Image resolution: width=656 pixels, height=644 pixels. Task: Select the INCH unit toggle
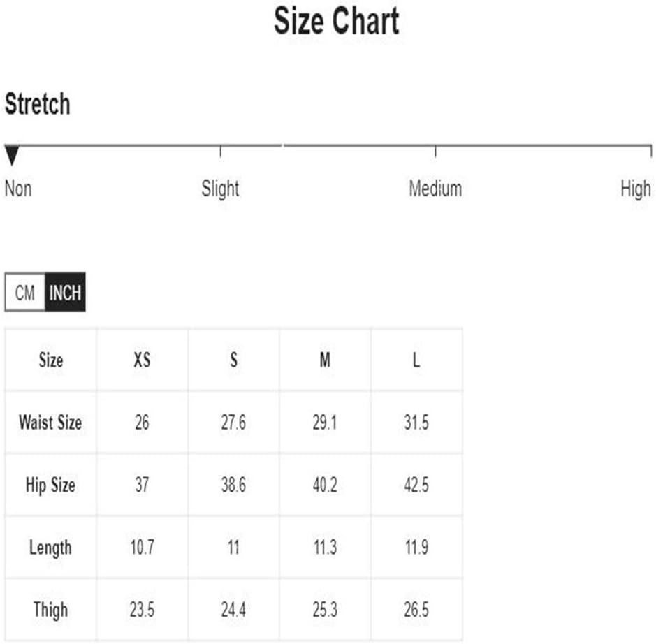point(65,292)
